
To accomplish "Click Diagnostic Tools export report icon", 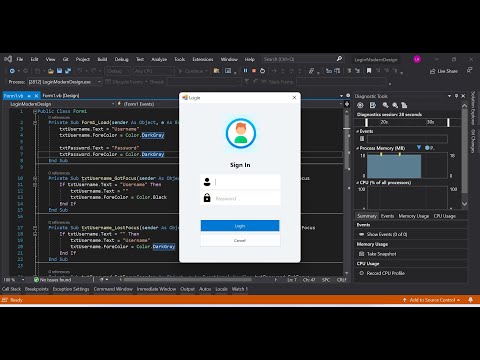I will click(x=373, y=105).
